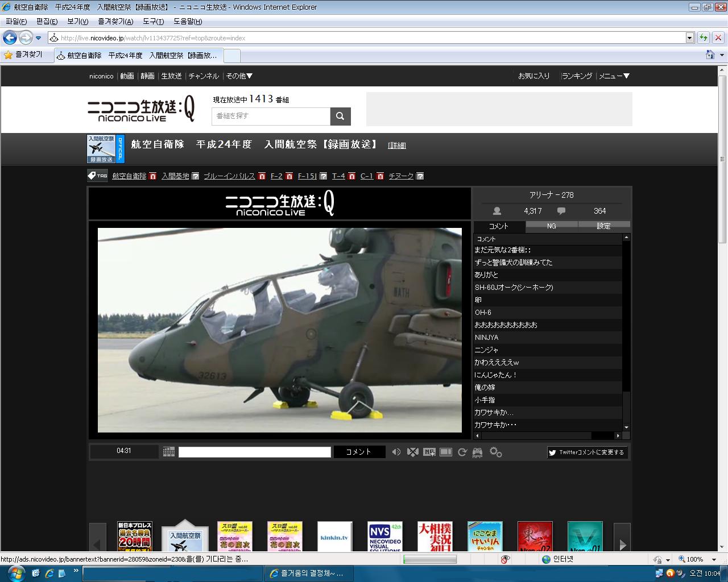Select the NINJYA comment row

[x=548, y=338]
